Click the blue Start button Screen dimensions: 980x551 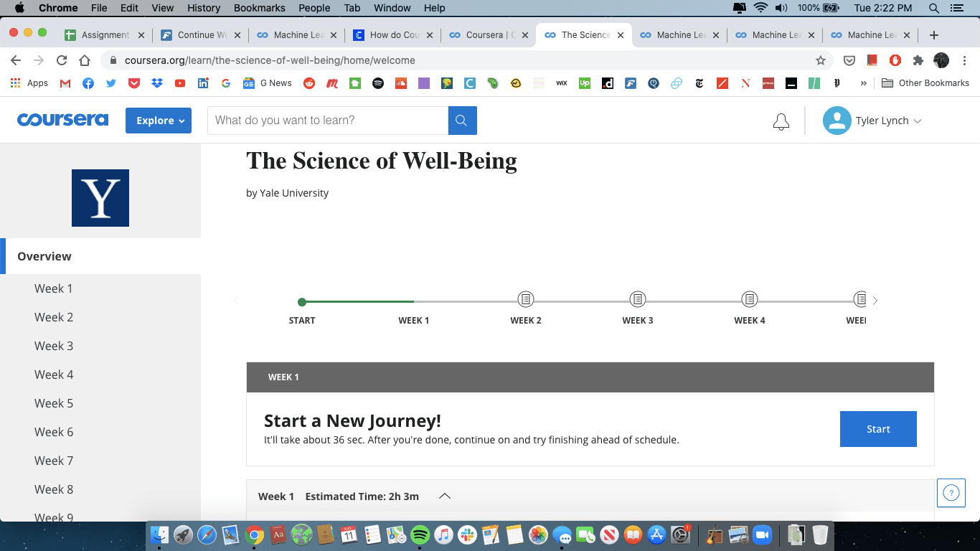click(x=878, y=429)
